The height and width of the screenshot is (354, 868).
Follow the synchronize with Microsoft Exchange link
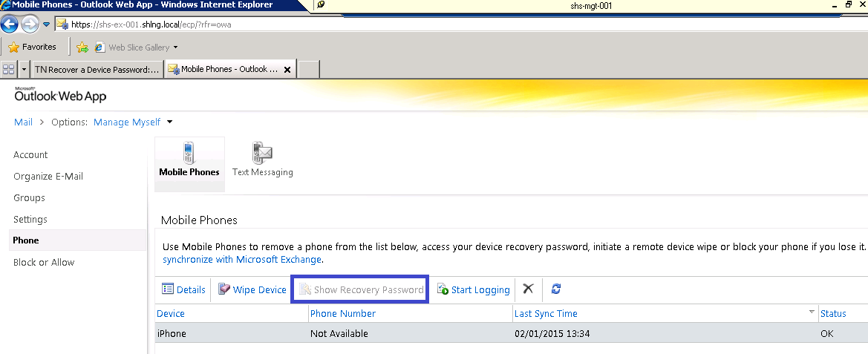click(x=242, y=260)
